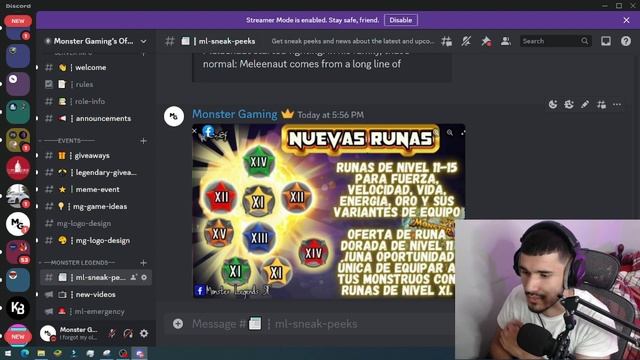The height and width of the screenshot is (360, 640).
Task: Expand Monster Gaming's server dropdown menu
Action: [144, 41]
